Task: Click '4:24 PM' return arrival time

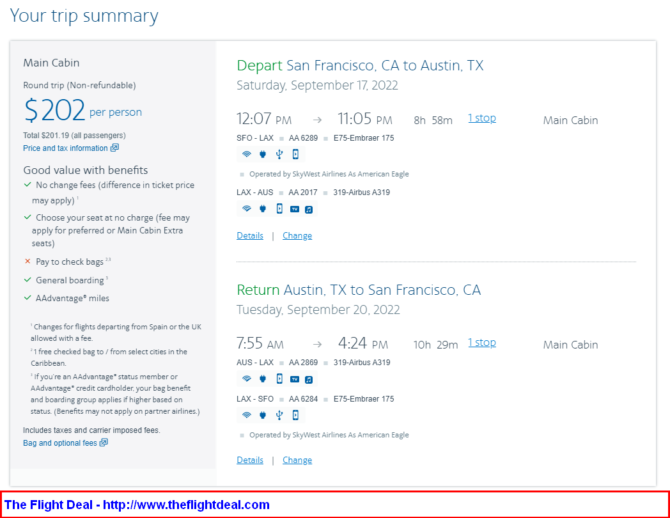Action: (363, 343)
